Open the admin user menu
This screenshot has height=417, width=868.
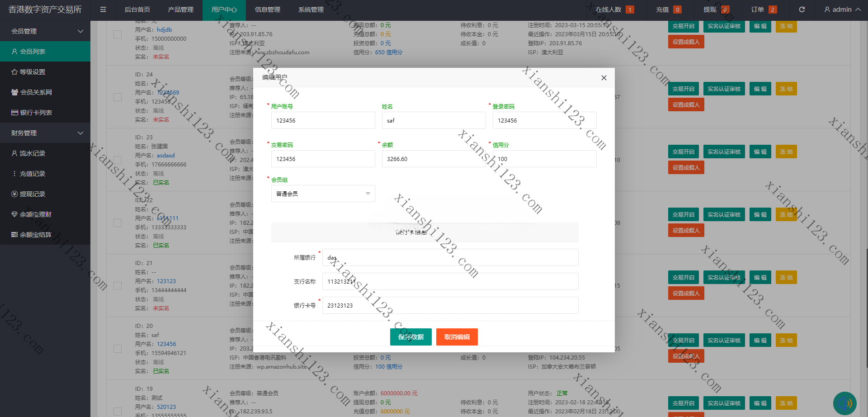point(842,9)
